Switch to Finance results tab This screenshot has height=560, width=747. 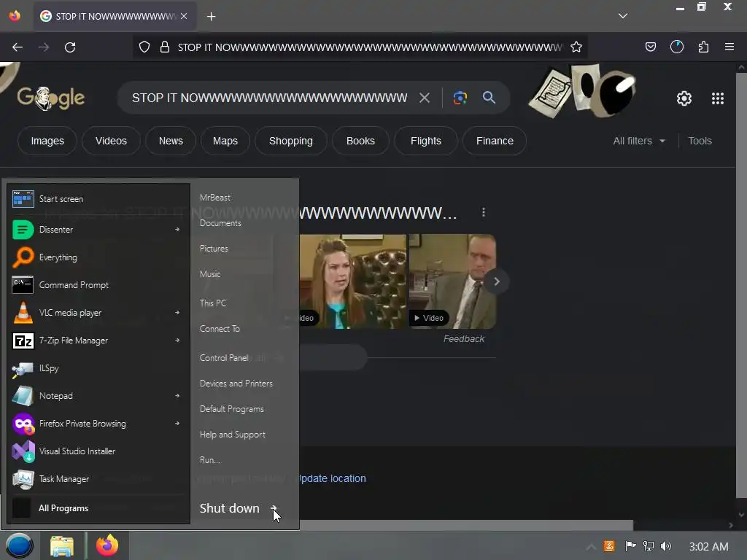coord(495,141)
